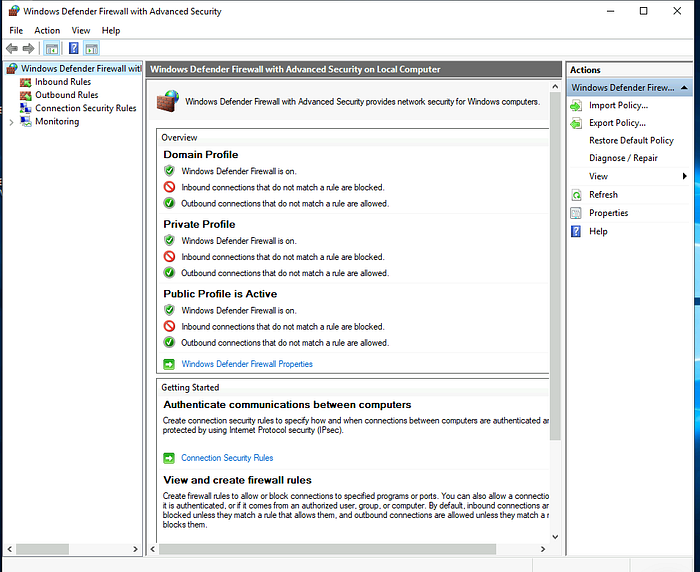
Task: Click center pane horizontal scrollbar right arrow
Action: [543, 549]
